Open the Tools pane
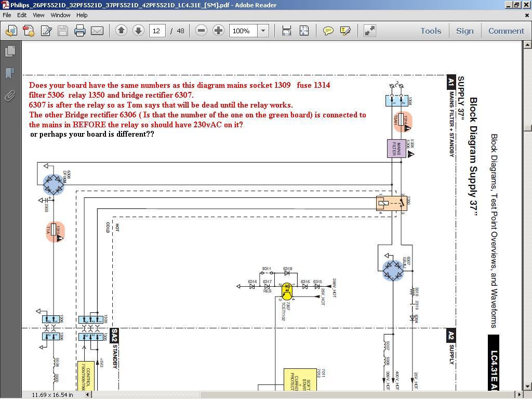532x399 pixels. coord(431,31)
